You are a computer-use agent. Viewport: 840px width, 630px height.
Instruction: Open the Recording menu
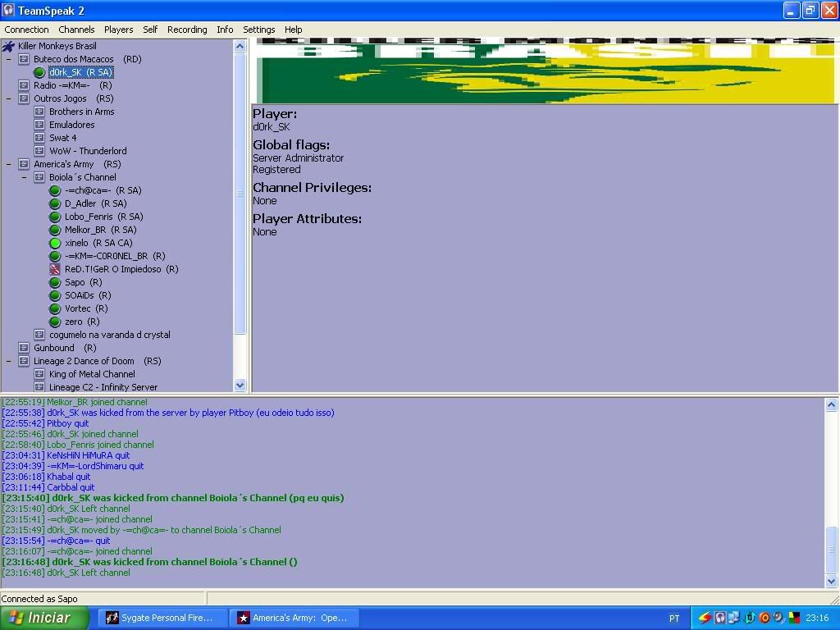187,30
